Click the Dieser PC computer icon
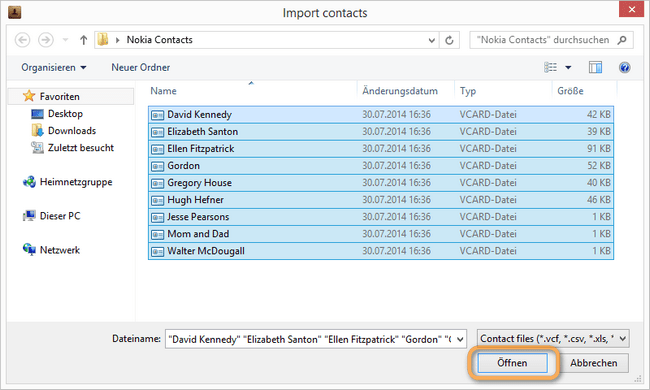 click(29, 216)
